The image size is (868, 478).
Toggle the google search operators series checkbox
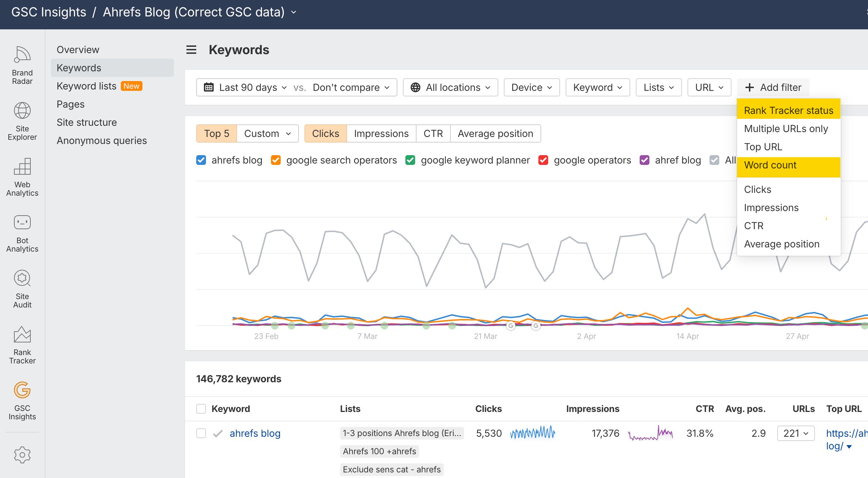pyautogui.click(x=276, y=160)
